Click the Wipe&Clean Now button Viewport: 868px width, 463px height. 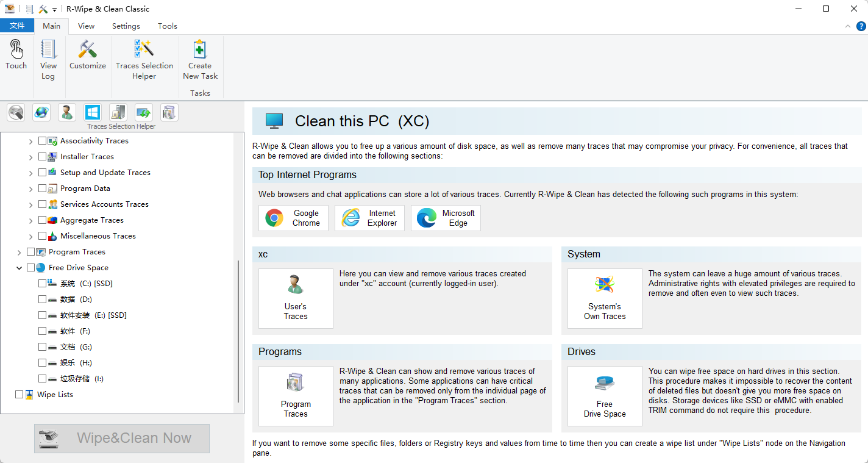[x=122, y=438]
